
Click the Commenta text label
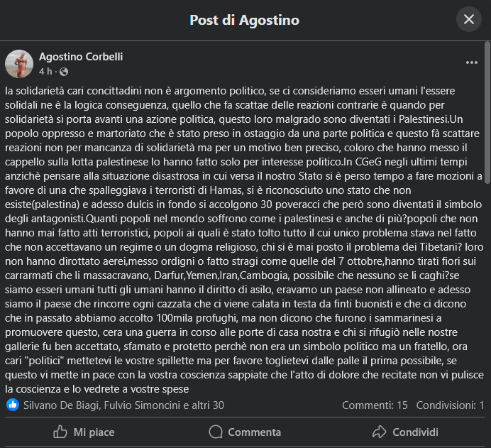[254, 432]
